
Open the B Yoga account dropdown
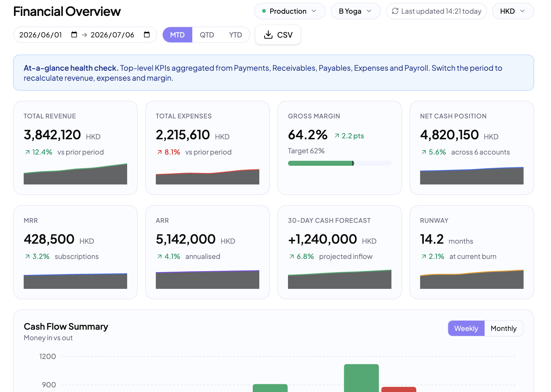pos(356,11)
